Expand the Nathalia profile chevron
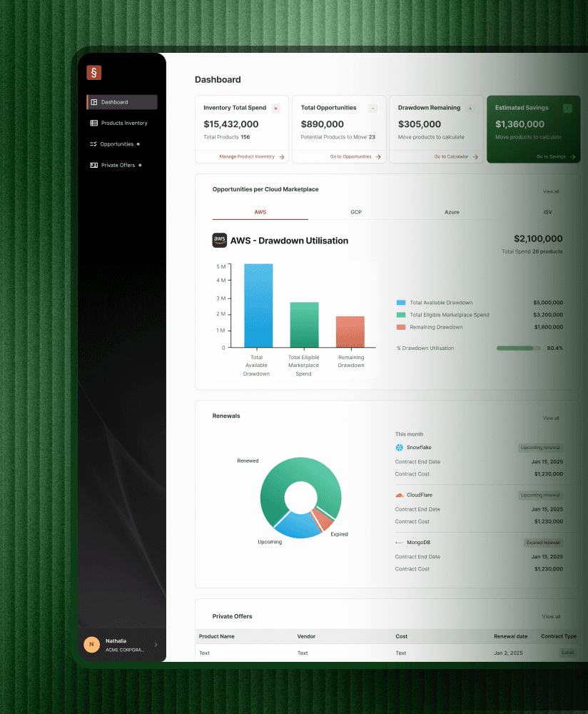Image resolution: width=588 pixels, height=714 pixels. [156, 645]
